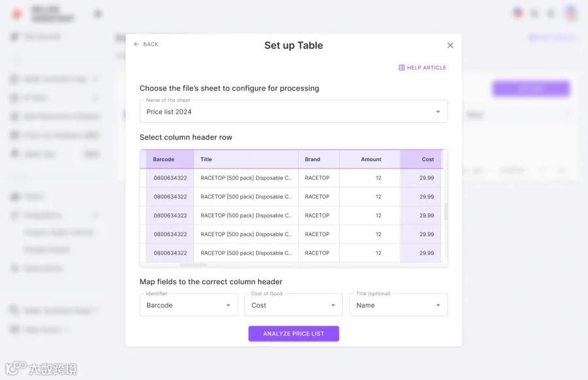The height and width of the screenshot is (380, 588).
Task: Click the sheet name dropdown arrow
Action: click(438, 112)
